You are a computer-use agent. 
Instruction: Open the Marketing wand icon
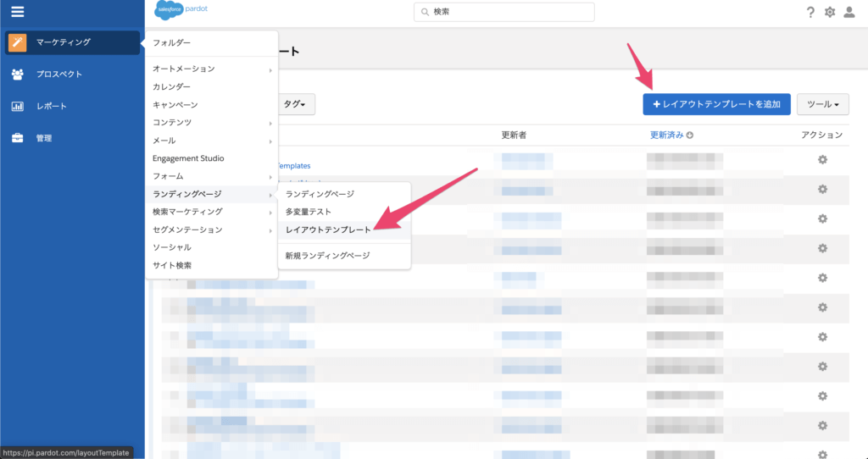pos(18,42)
